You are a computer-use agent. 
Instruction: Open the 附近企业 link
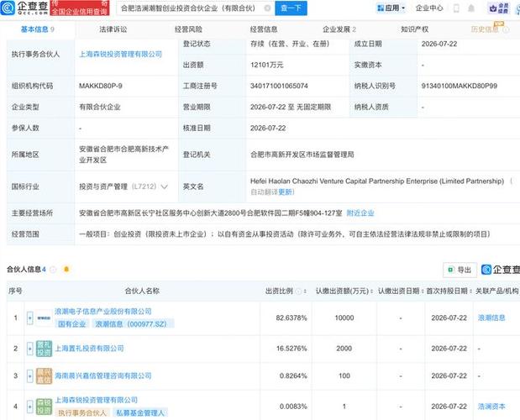[x=360, y=213]
